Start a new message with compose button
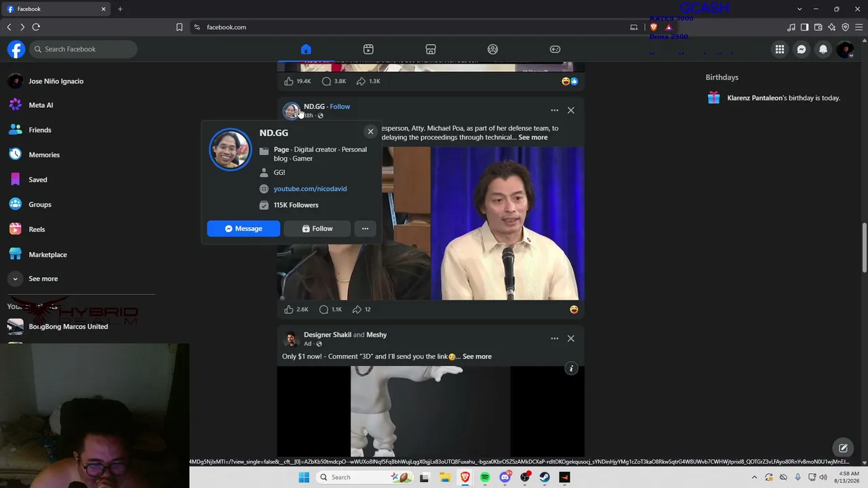 [843, 448]
